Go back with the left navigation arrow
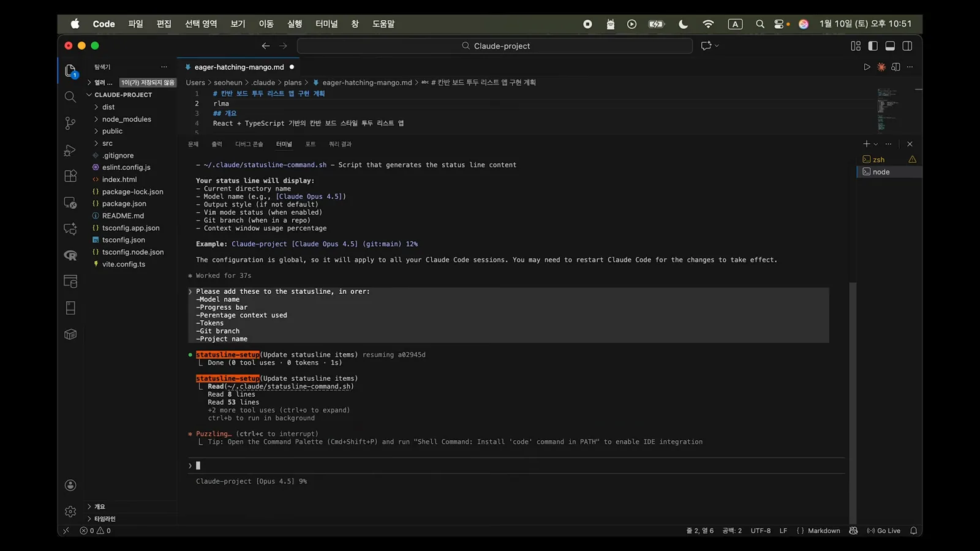Screen dimensions: 980x551 tap(266, 46)
